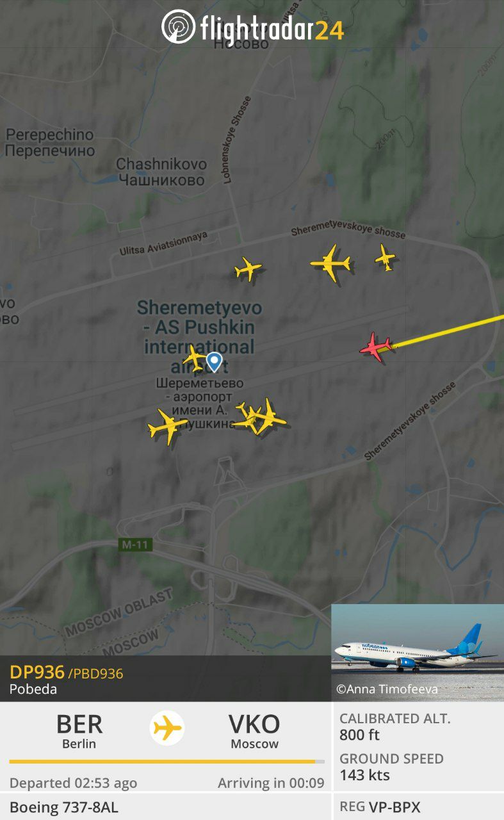Open the Pobeda aircraft photo thumbnail
504x820 pixels.
pyautogui.click(x=418, y=653)
